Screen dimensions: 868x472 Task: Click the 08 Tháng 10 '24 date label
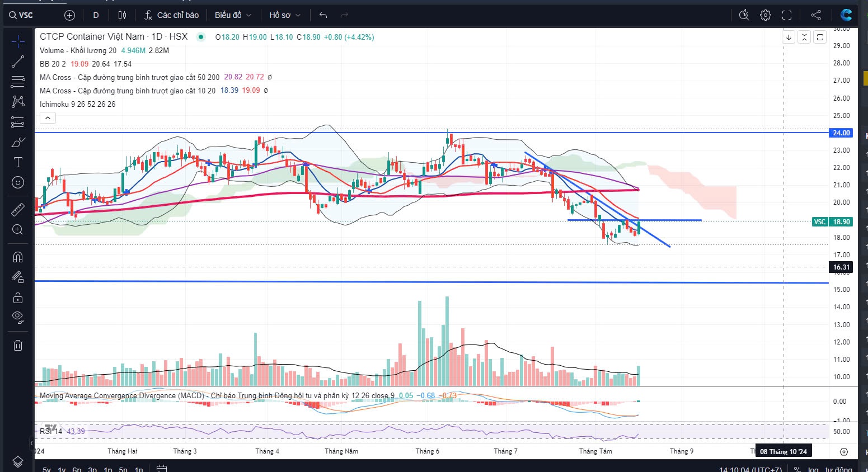pos(783,451)
